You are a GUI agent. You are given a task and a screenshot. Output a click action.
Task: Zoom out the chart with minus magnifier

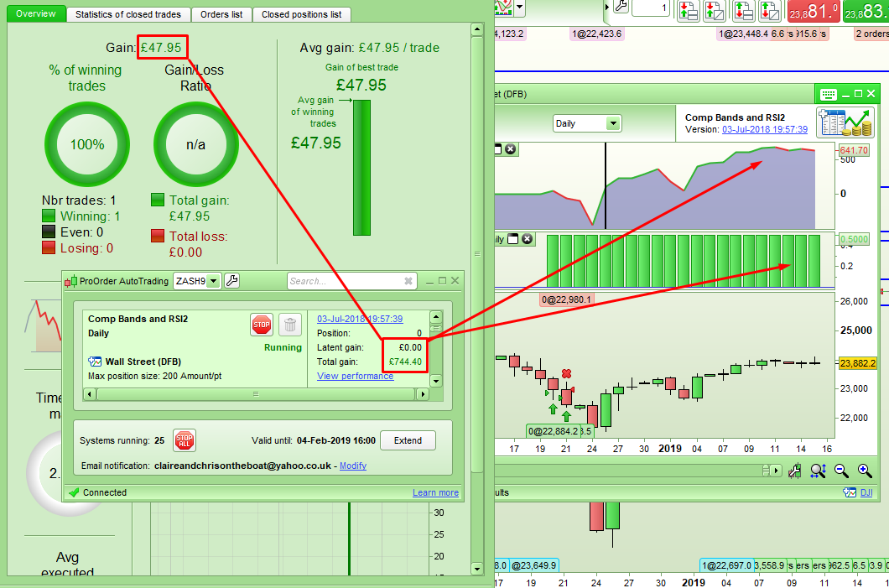click(x=841, y=471)
